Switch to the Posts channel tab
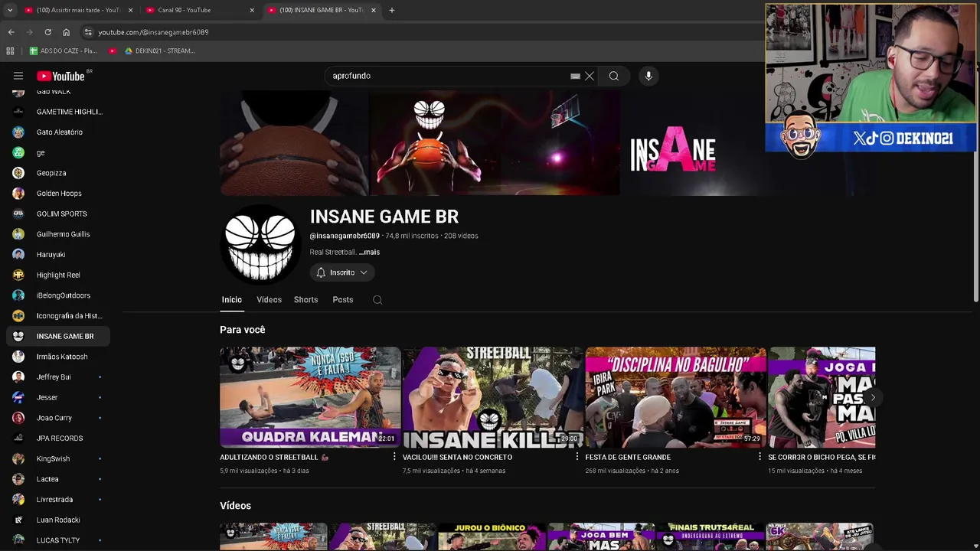 (x=343, y=300)
